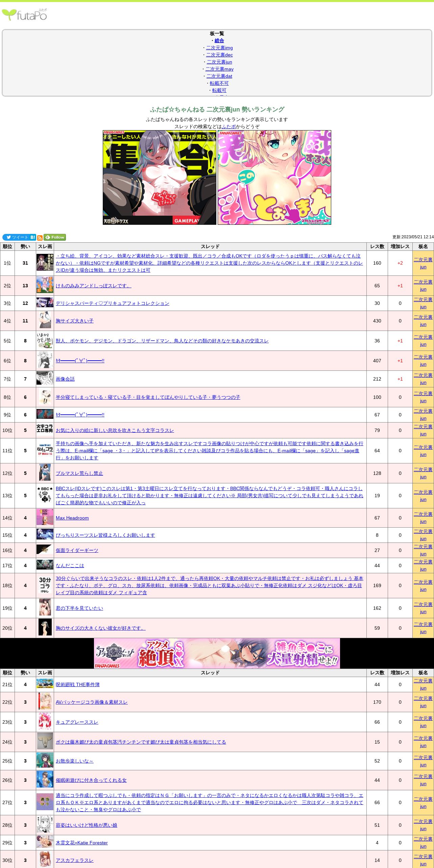
Task: Click the left FANZA GAMES banner ad
Action: 160,177
